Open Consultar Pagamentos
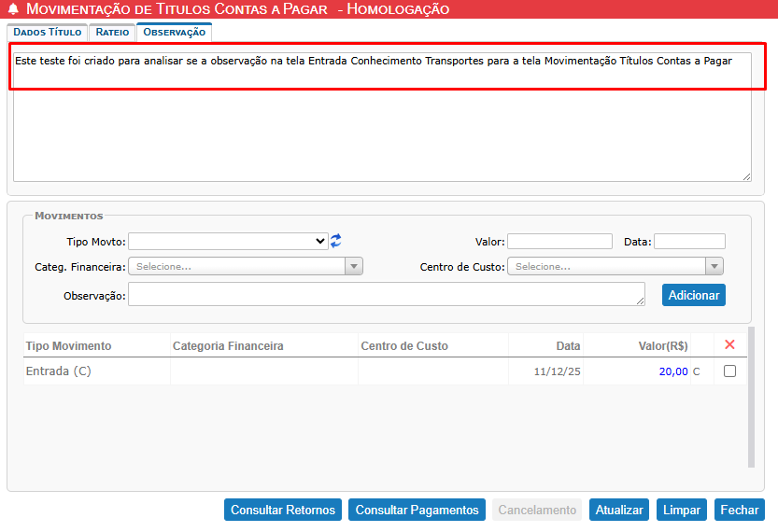Screen dimensions: 778x532 pos(417,510)
